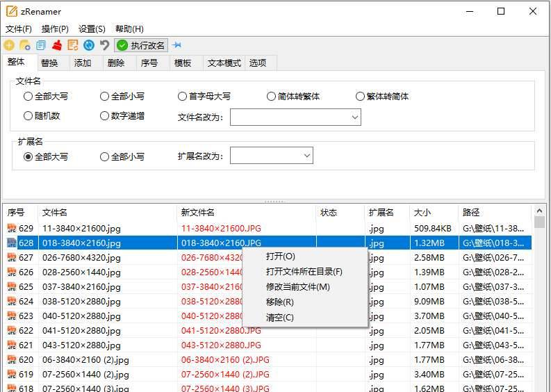Viewport: 551px width, 392px height.
Task: Click the orange edit list icon
Action: point(73,45)
